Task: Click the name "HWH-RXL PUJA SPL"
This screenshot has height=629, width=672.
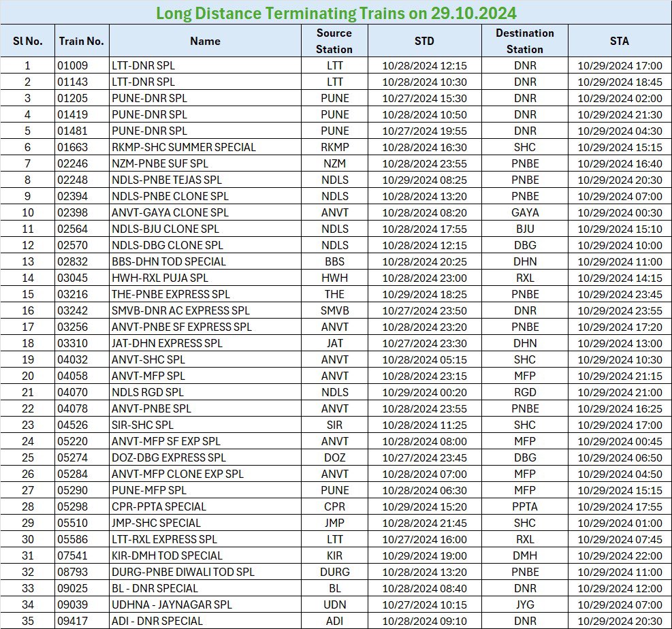Action: click(160, 278)
